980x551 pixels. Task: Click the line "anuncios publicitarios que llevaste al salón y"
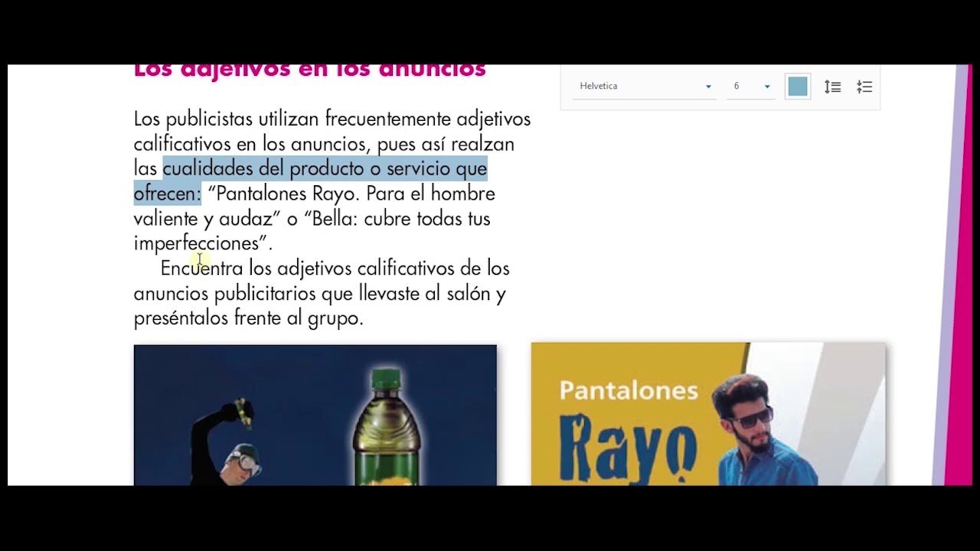[320, 293]
